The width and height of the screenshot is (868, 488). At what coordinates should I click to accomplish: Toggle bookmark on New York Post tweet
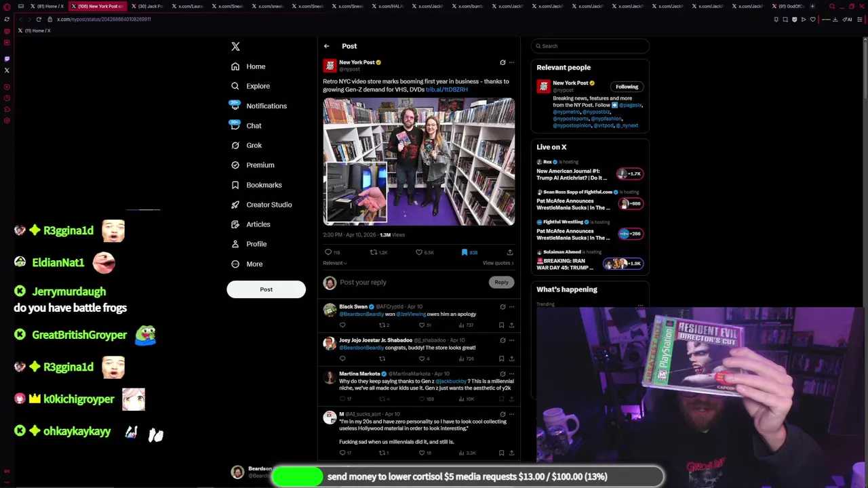(x=465, y=252)
